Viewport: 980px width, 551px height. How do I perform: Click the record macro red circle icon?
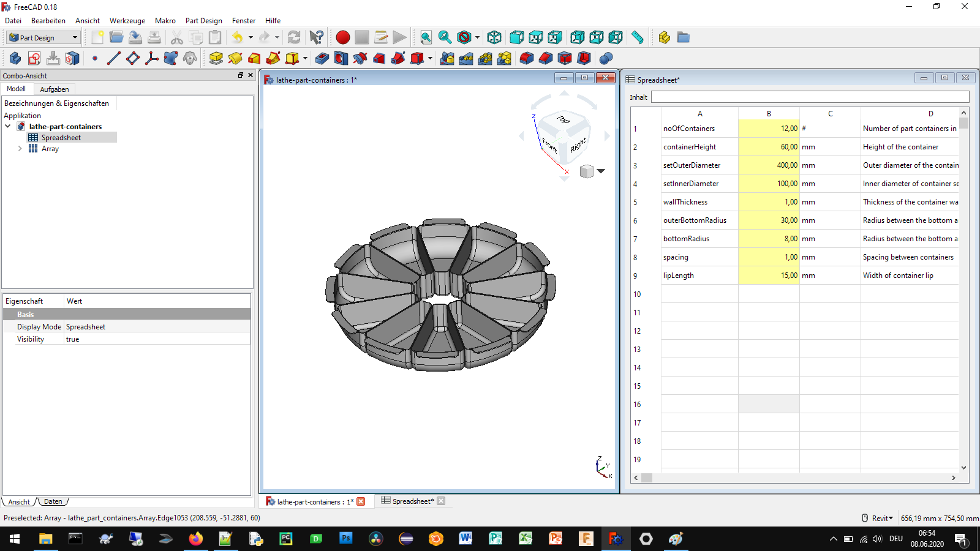click(x=343, y=37)
